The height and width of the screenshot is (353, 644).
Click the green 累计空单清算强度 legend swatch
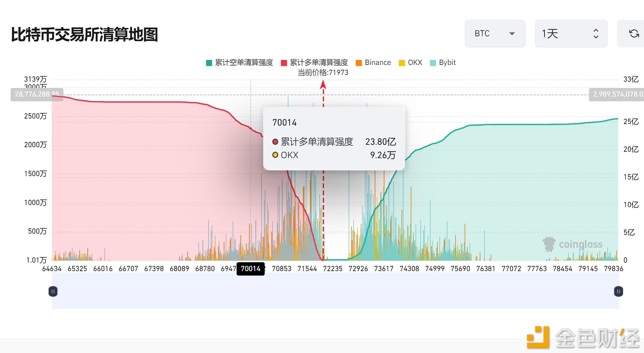[209, 63]
